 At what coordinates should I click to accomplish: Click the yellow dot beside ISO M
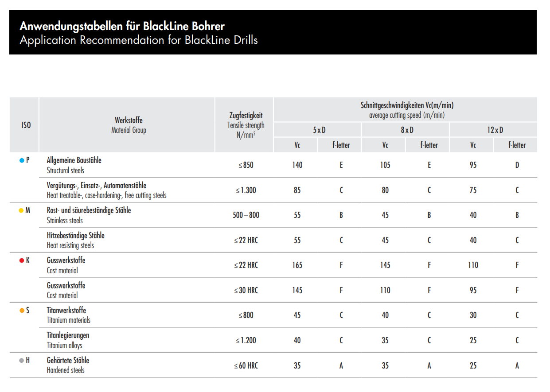point(21,210)
